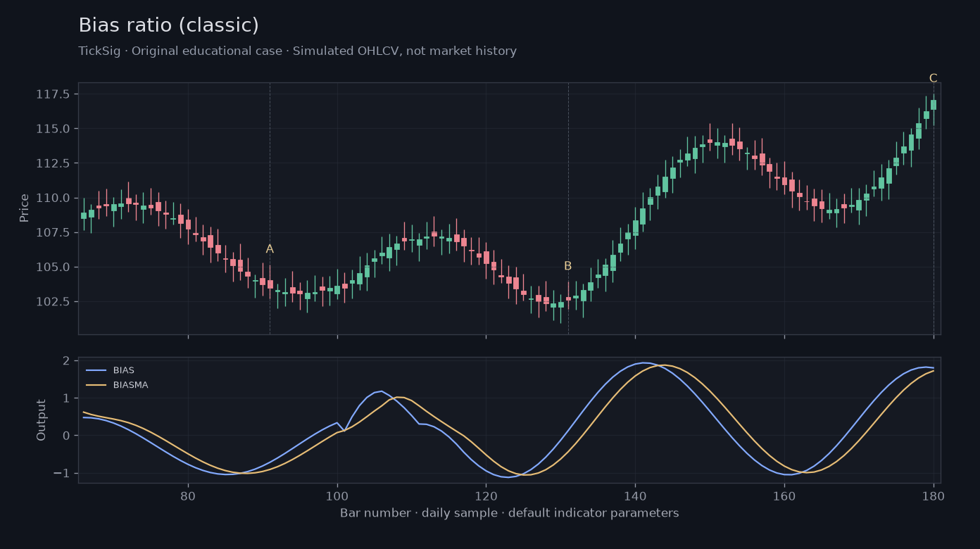Viewport: 980px width, 549px height.
Task: Click output axis tick 1
Action: click(x=66, y=398)
